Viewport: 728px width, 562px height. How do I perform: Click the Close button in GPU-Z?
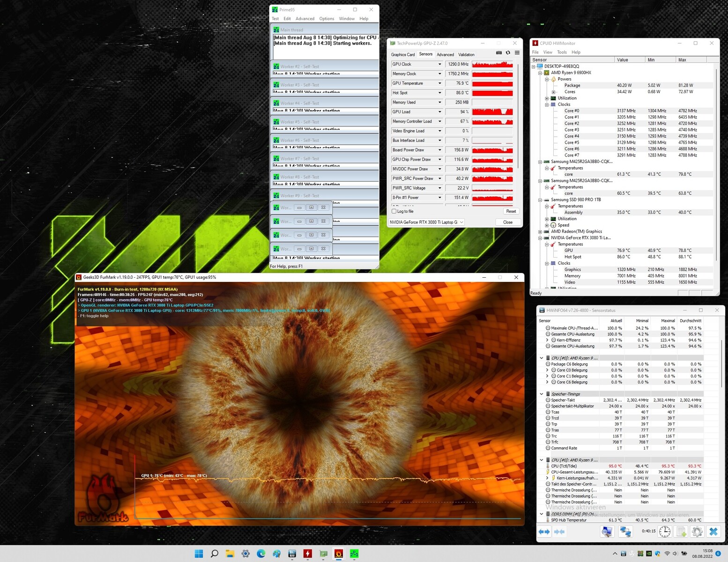tap(508, 222)
